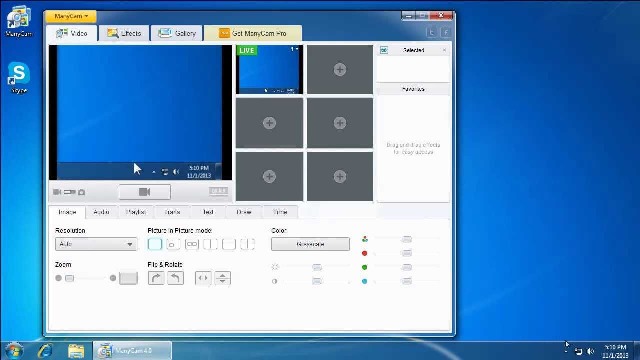Click the contrast slider handle
Screen dimensions: 640x360
pos(317,281)
